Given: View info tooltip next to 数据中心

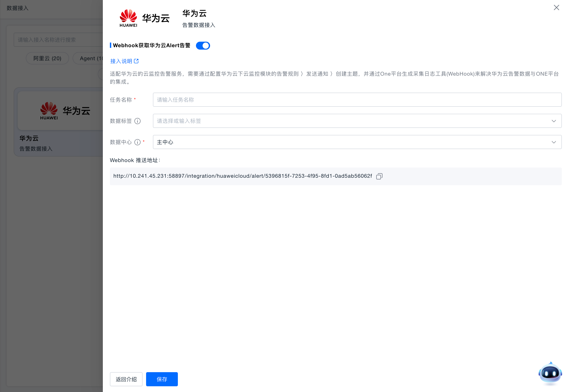Looking at the screenshot, I should pos(137,142).
